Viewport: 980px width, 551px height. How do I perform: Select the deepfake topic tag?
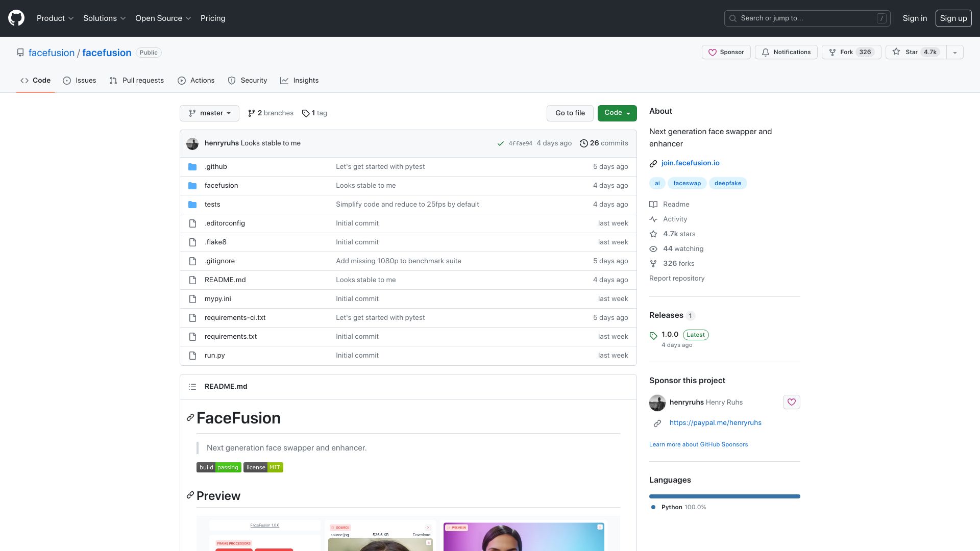click(x=728, y=183)
